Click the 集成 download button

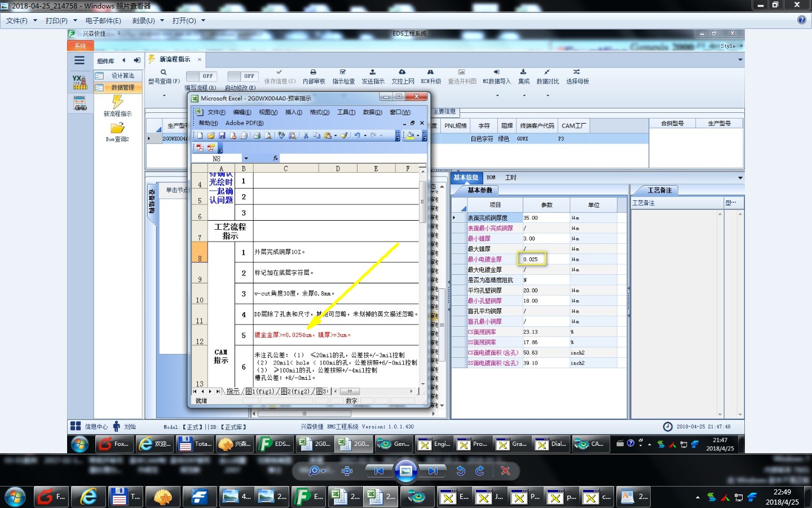(x=524, y=76)
